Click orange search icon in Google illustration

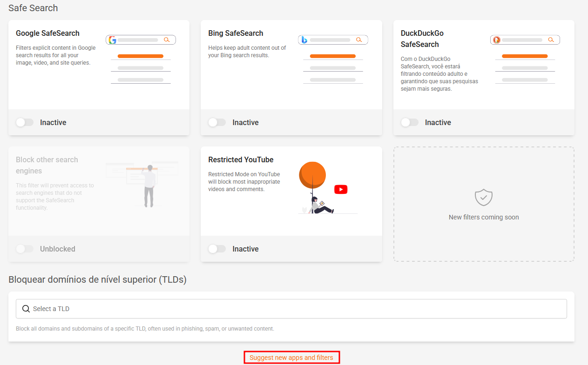click(x=167, y=40)
